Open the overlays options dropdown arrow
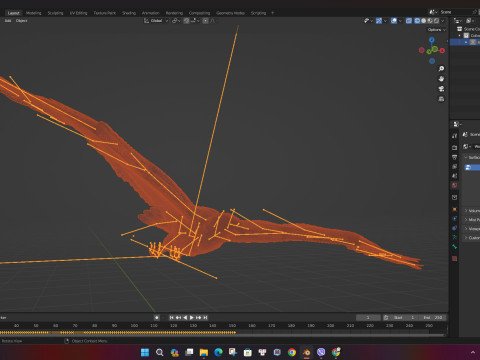Image resolution: width=480 pixels, height=360 pixels. 400,21
